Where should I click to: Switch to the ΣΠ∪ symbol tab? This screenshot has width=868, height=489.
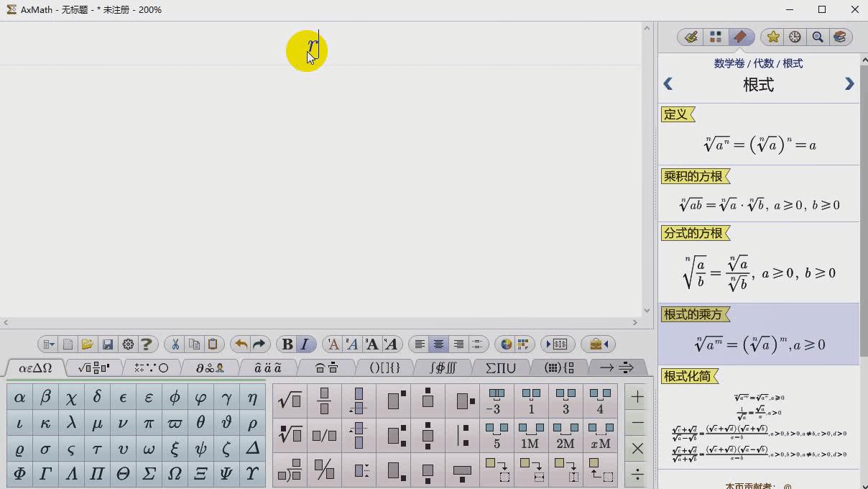pyautogui.click(x=500, y=367)
